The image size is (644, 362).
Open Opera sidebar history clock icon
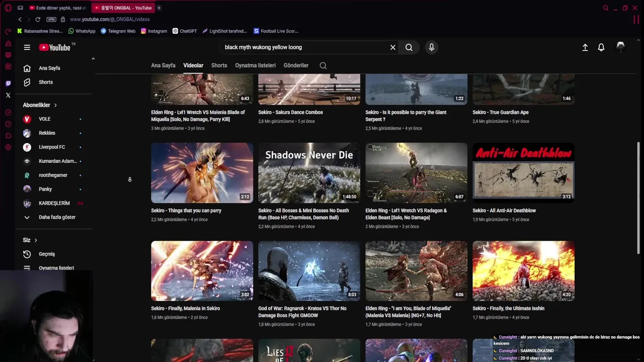[x=8, y=124]
